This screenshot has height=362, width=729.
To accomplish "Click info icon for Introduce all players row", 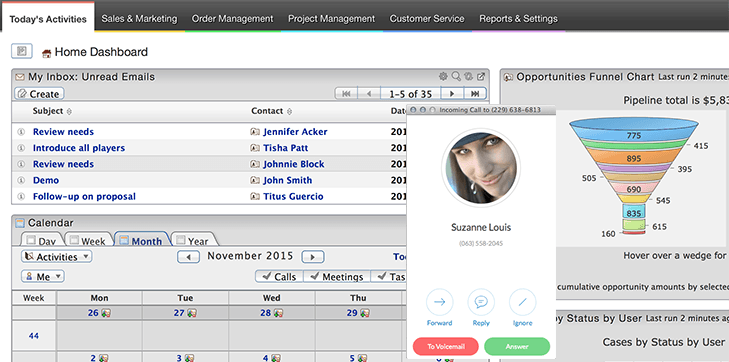I will pyautogui.click(x=20, y=148).
